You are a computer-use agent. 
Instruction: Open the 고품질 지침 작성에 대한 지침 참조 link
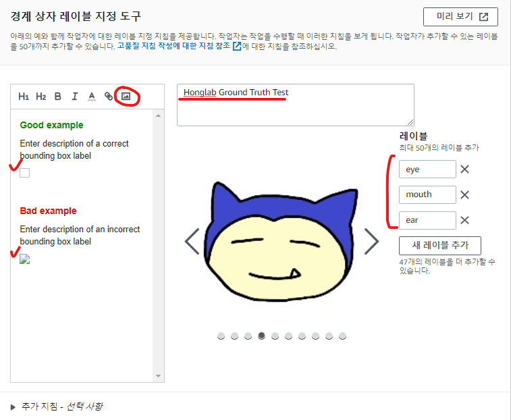pyautogui.click(x=180, y=46)
